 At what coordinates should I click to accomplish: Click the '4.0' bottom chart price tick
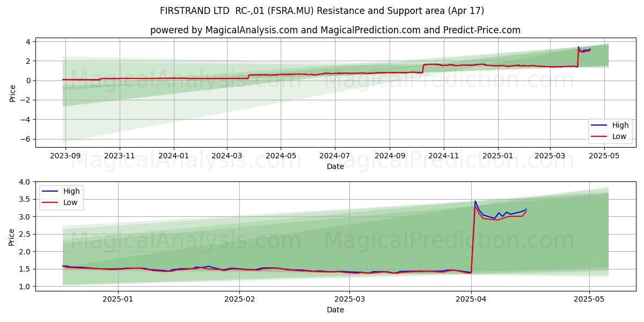pyautogui.click(x=26, y=182)
